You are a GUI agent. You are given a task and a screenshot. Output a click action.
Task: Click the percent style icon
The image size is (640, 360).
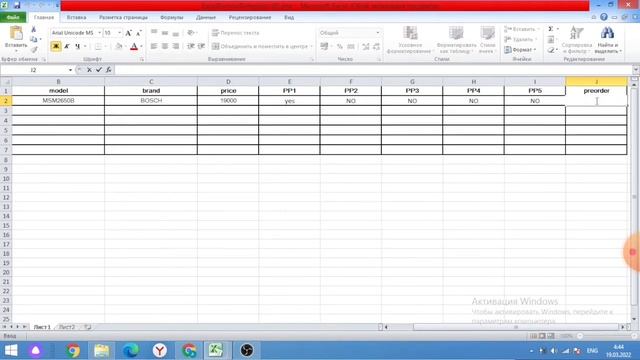(340, 47)
